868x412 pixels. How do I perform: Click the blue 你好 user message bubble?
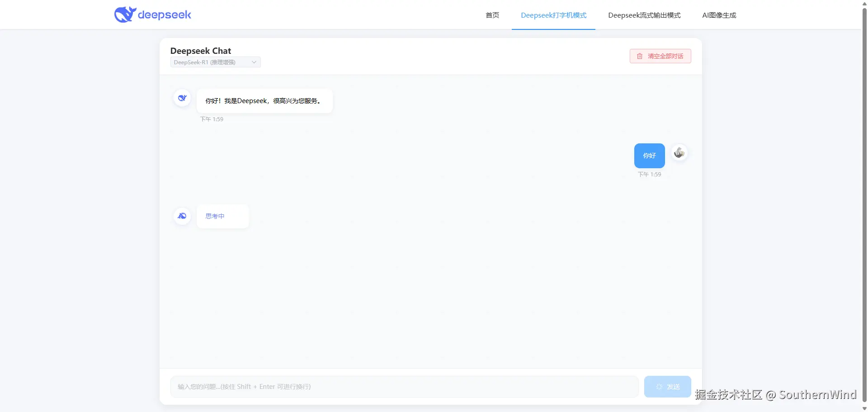point(649,156)
